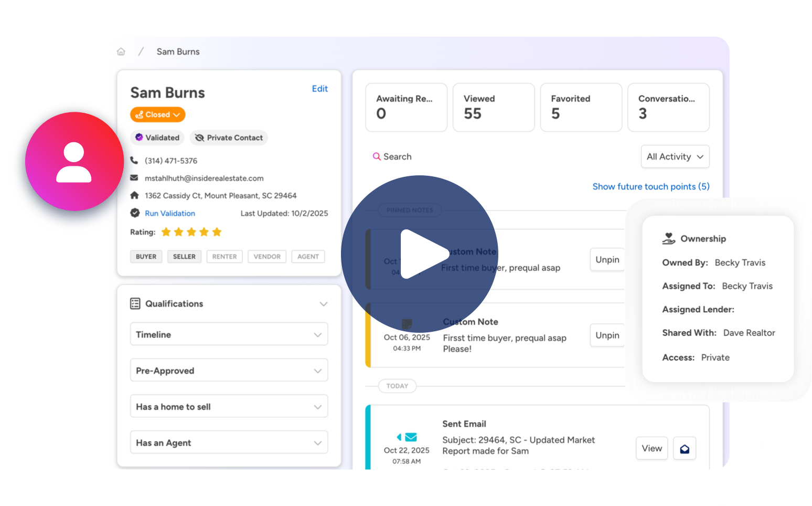Click the envelope icon next to email address

coord(134,178)
